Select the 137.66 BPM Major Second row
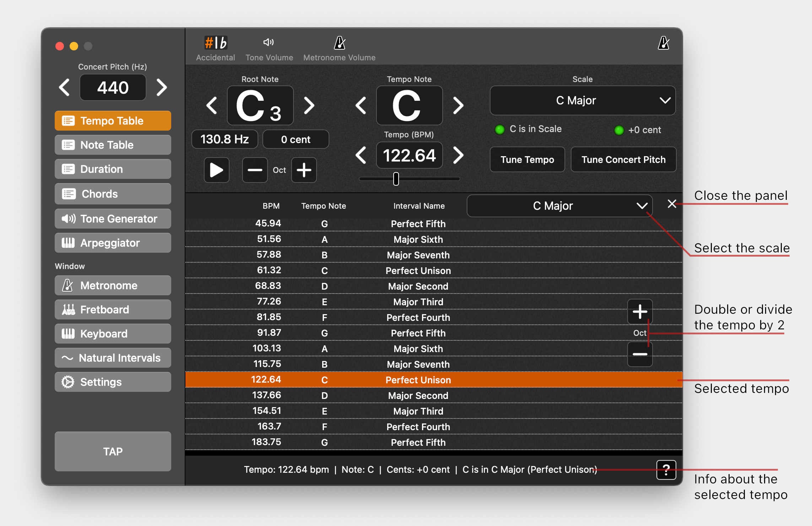The width and height of the screenshot is (812, 526). (x=418, y=395)
